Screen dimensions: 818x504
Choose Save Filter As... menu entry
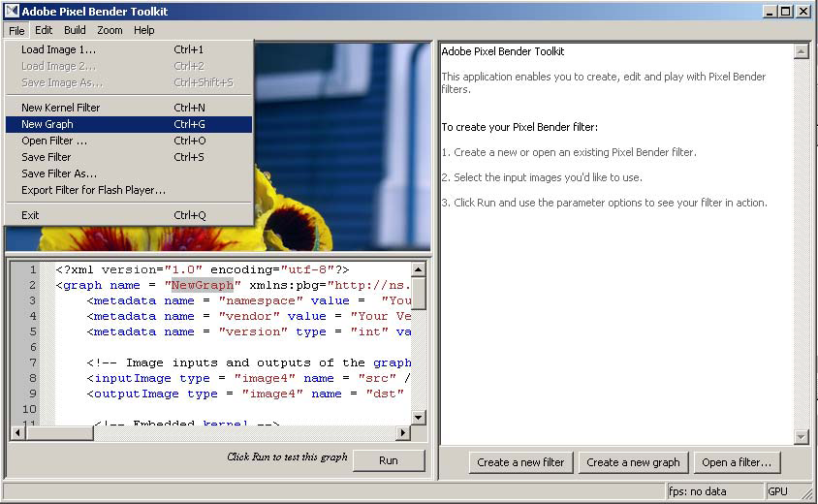tap(129, 173)
